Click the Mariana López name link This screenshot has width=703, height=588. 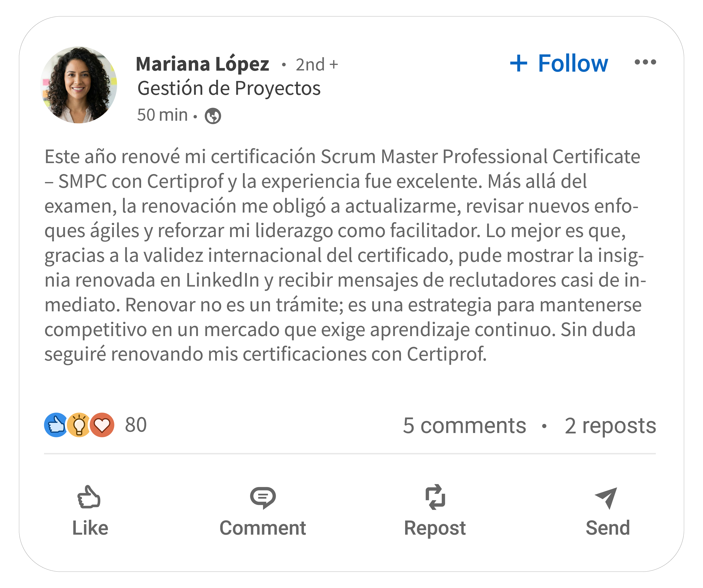click(202, 64)
